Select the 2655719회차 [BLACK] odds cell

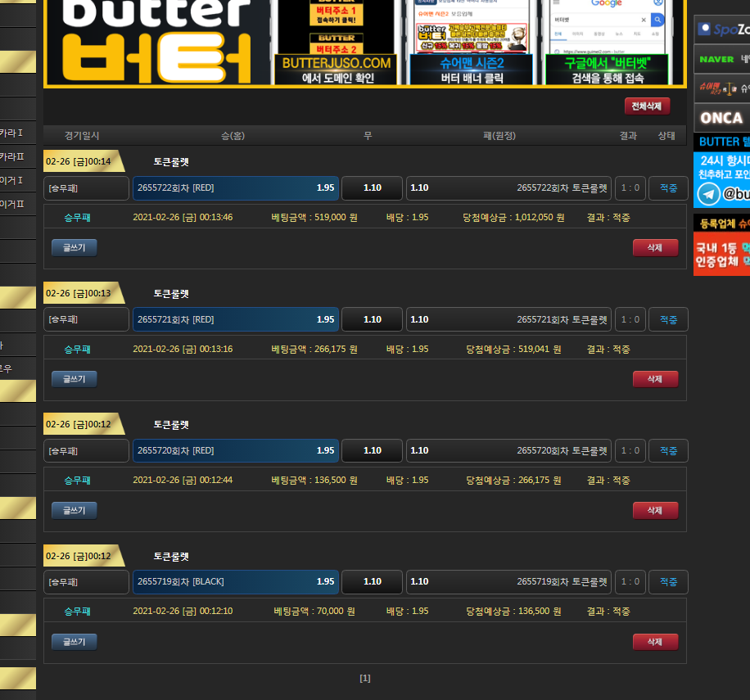point(235,582)
